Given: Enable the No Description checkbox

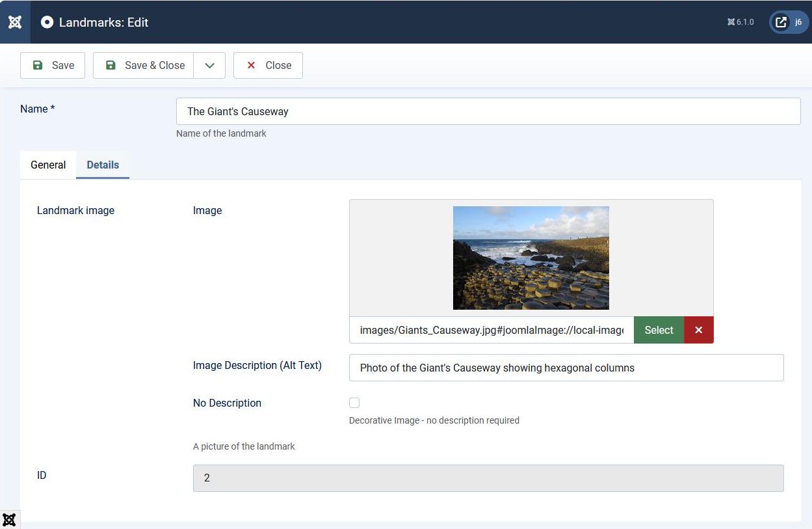Looking at the screenshot, I should 354,403.
